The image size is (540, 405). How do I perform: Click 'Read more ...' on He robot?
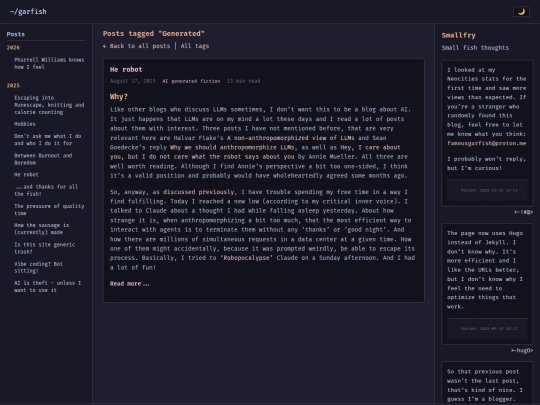[x=129, y=284]
